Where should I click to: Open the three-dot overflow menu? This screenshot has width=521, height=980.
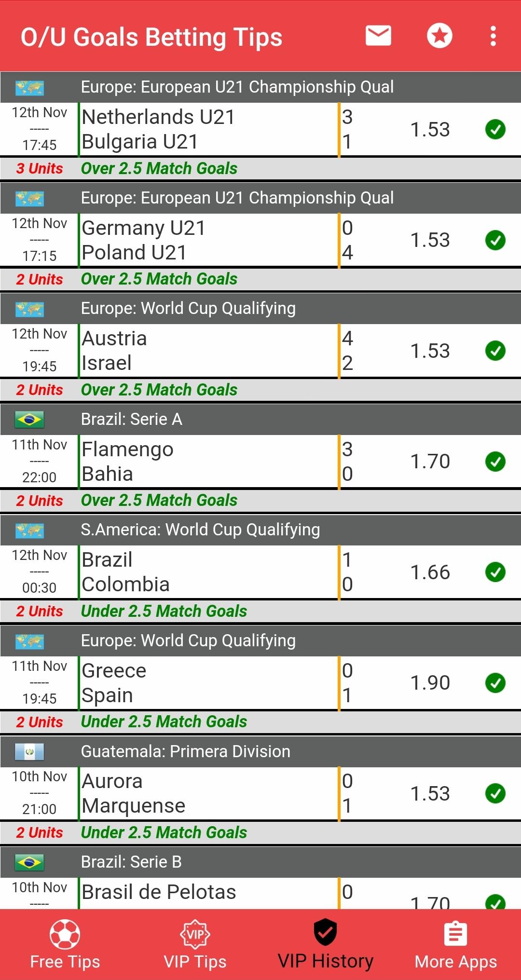click(493, 36)
